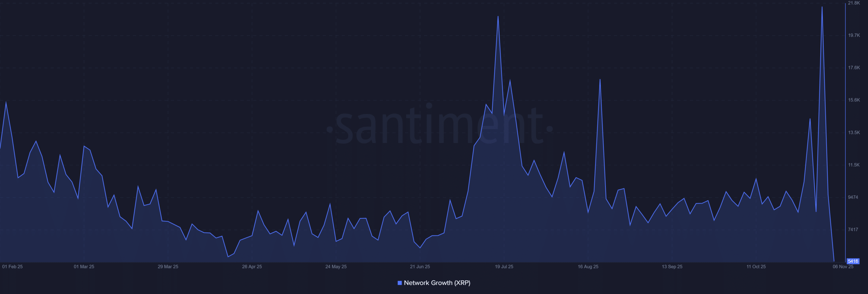Click the 21 Jun 25 date label

[x=420, y=267]
